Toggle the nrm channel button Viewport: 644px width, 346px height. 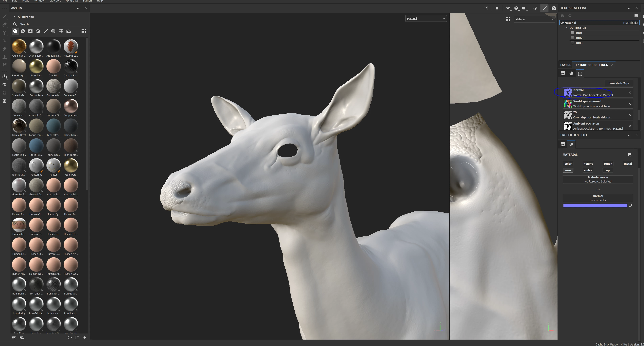click(568, 170)
